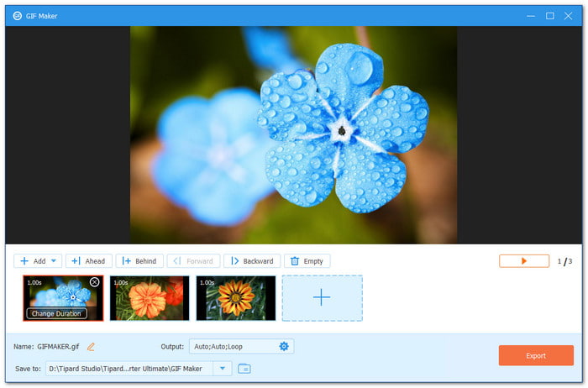Click the GIF Maker app logo icon

point(18,16)
